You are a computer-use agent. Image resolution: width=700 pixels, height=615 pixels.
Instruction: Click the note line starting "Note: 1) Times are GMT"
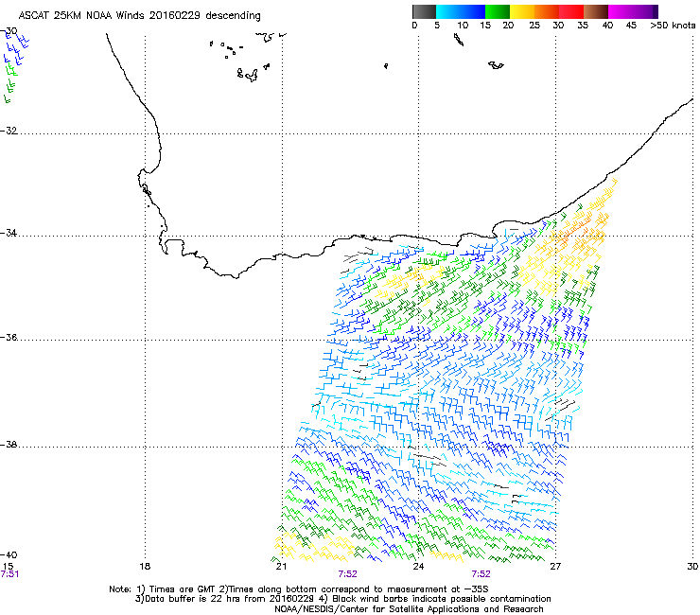point(299,589)
